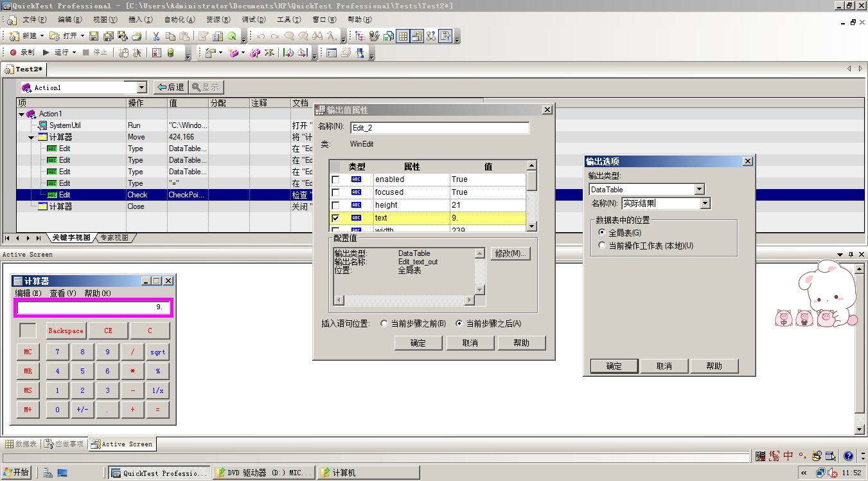
Task: Open the 调试(D) menu
Action: click(x=254, y=20)
